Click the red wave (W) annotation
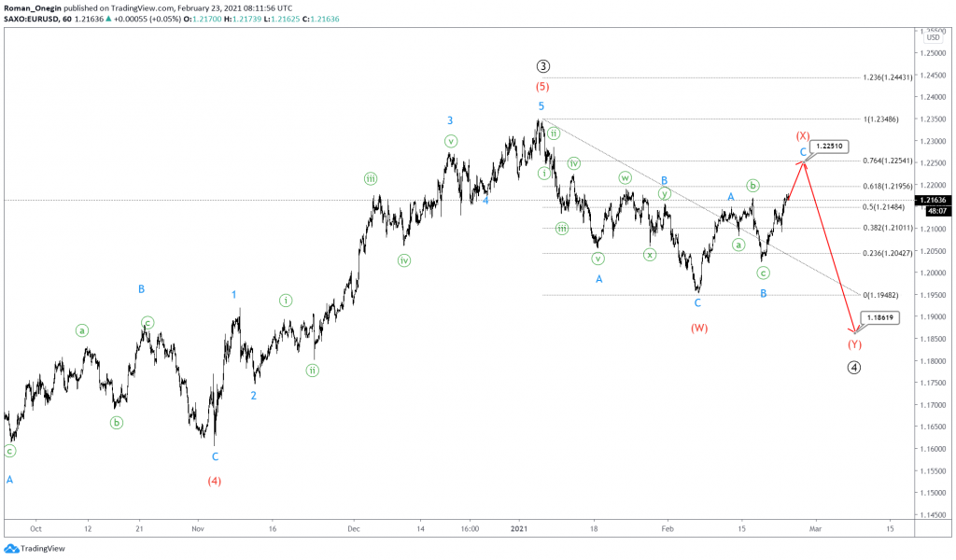This screenshot has height=560, width=956. coord(699,328)
